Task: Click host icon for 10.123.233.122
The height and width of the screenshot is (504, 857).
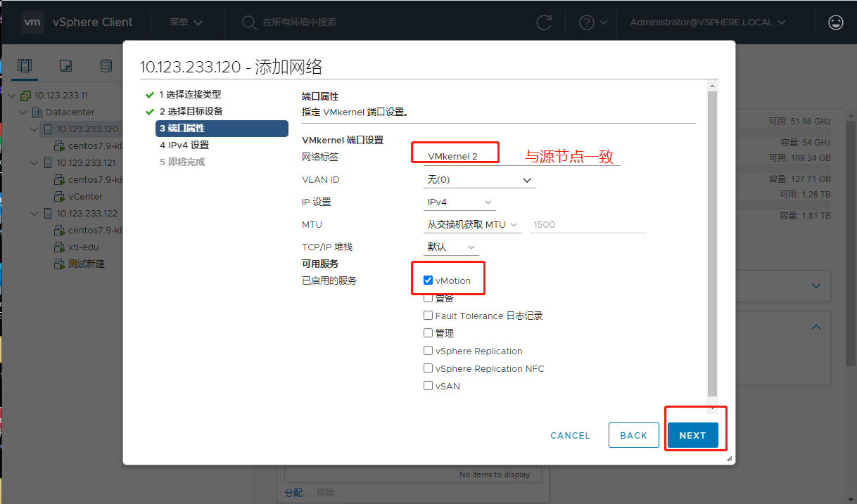Action: click(49, 214)
